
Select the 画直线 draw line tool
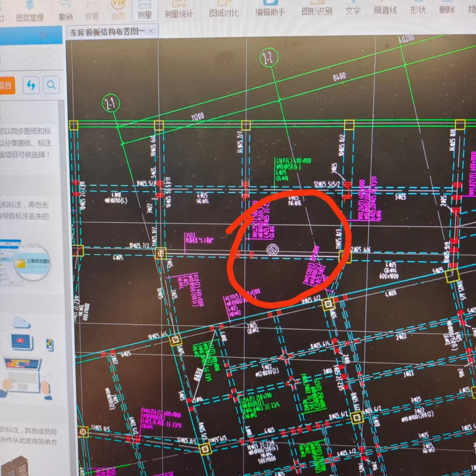[385, 7]
